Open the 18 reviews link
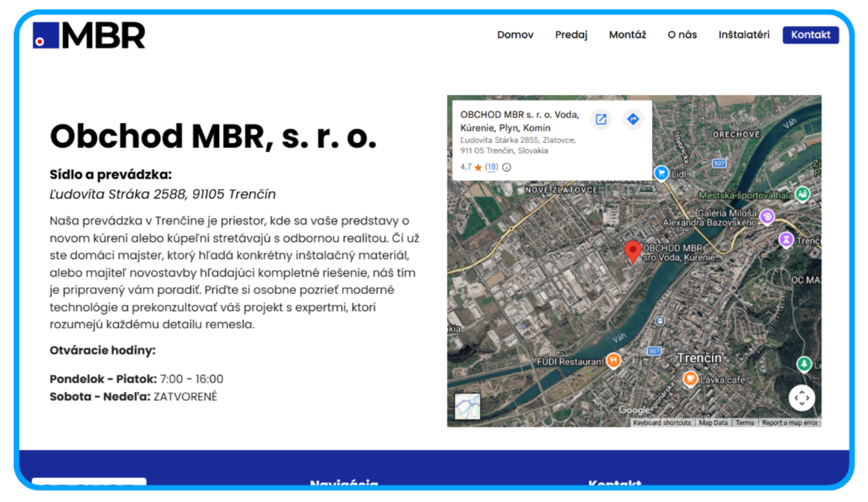The image size is (868, 502). (491, 167)
